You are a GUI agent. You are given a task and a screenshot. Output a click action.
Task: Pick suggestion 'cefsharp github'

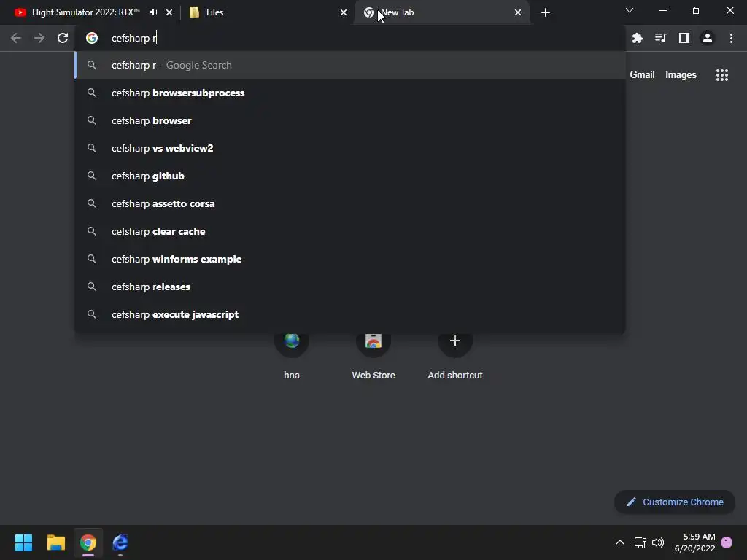pos(350,176)
